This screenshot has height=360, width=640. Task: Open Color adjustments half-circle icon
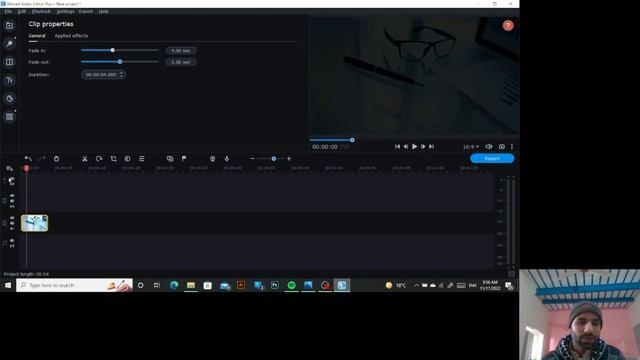pos(127,159)
